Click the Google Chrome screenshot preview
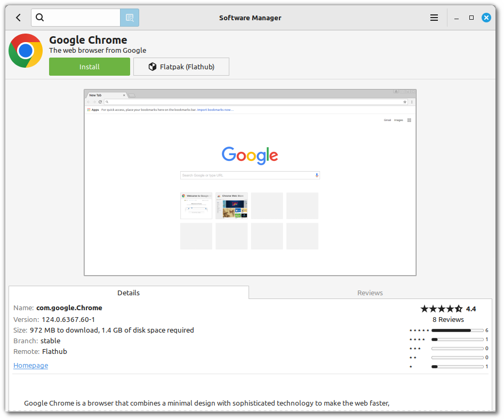Screen dimensions: 504x420 (x=250, y=182)
